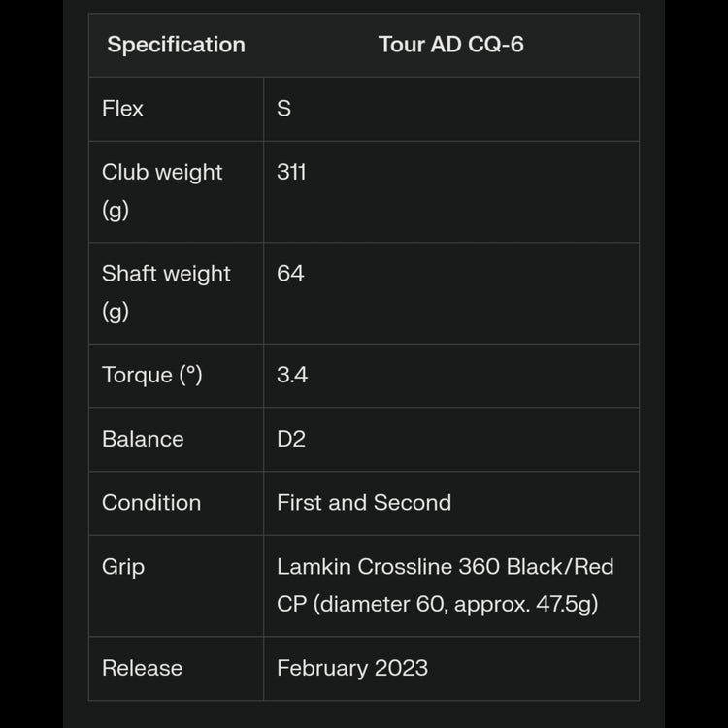The width and height of the screenshot is (728, 728).
Task: Click the Torque (°) label
Action: (x=152, y=375)
